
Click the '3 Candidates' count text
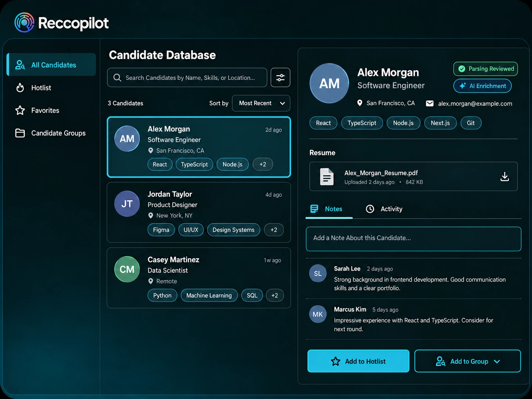pyautogui.click(x=125, y=103)
